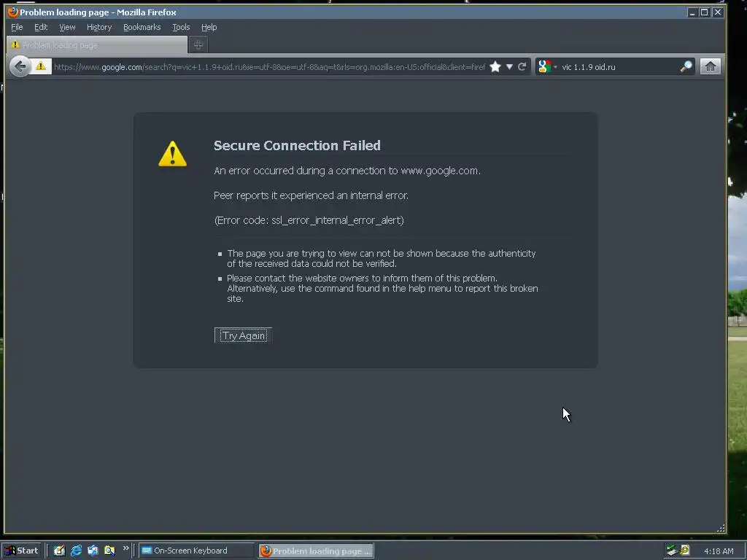
Task: Open the View menu
Action: coord(67,27)
